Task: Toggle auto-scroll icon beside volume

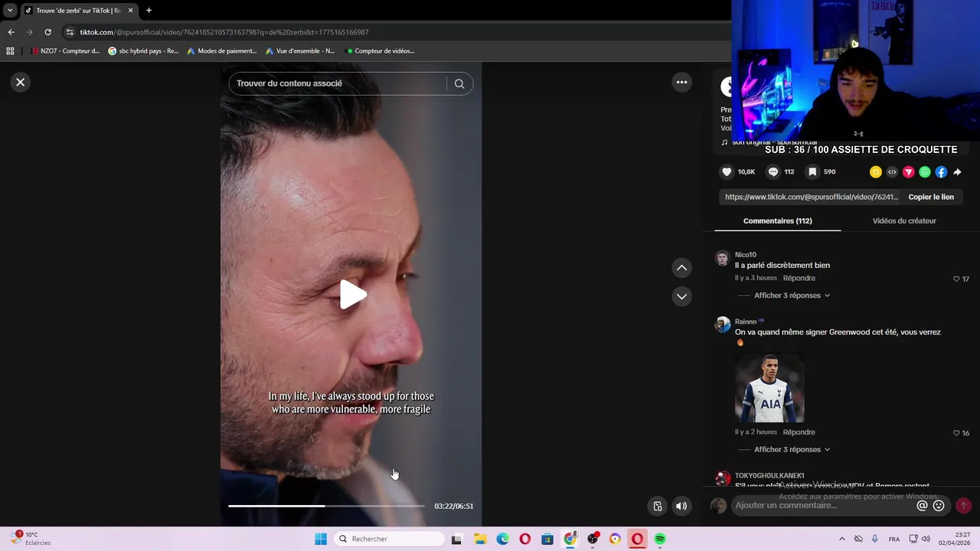Action: click(658, 506)
